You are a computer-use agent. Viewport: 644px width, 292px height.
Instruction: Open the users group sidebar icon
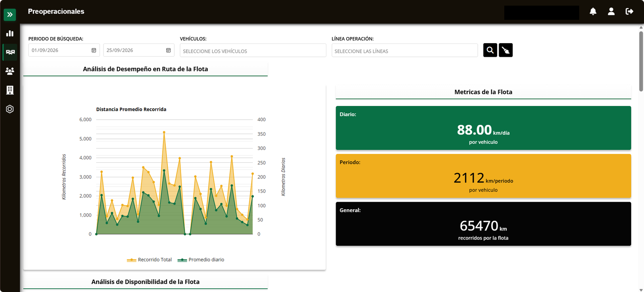pyautogui.click(x=10, y=71)
